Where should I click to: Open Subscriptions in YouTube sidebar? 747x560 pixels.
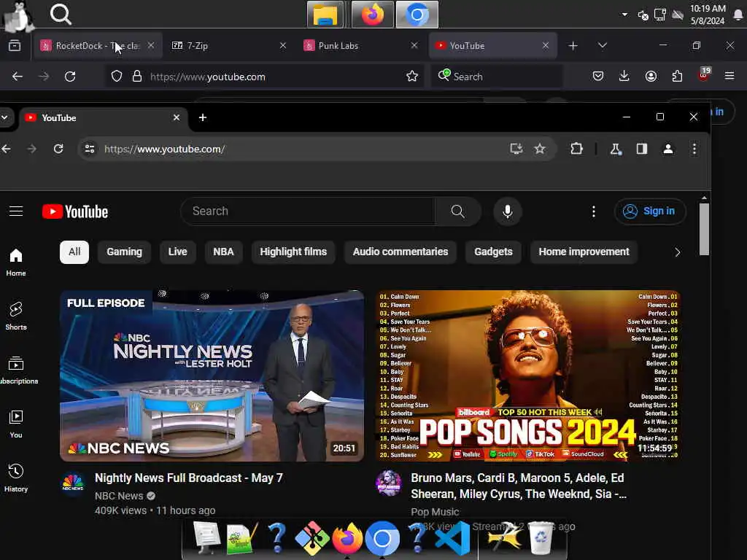click(x=18, y=370)
